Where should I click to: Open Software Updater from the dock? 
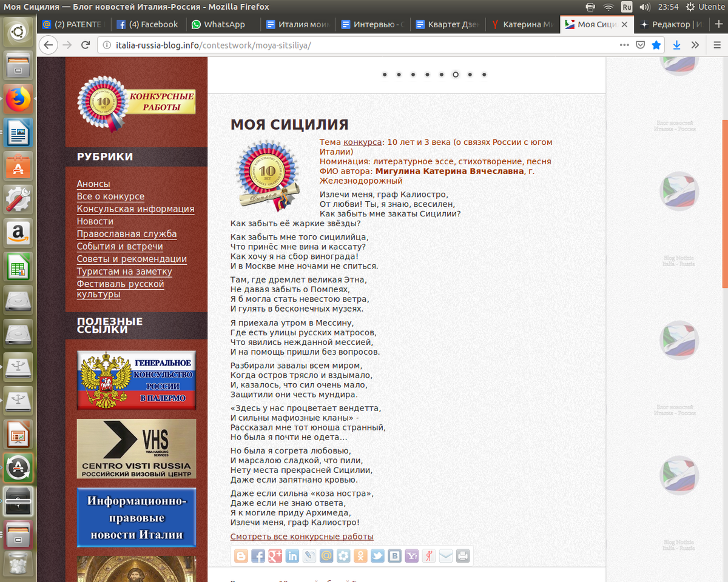click(18, 467)
